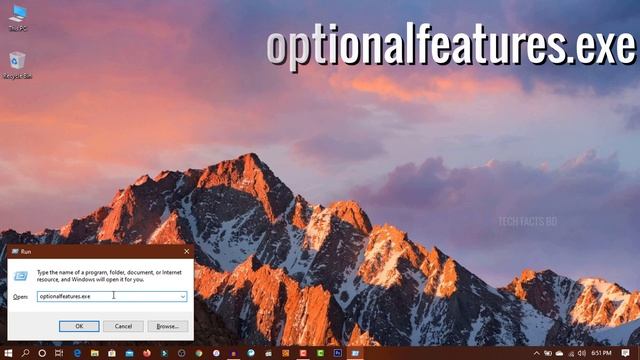Image resolution: width=640 pixels, height=360 pixels.
Task: Expand the Open combo box dropdown arrow
Action: pyautogui.click(x=183, y=297)
